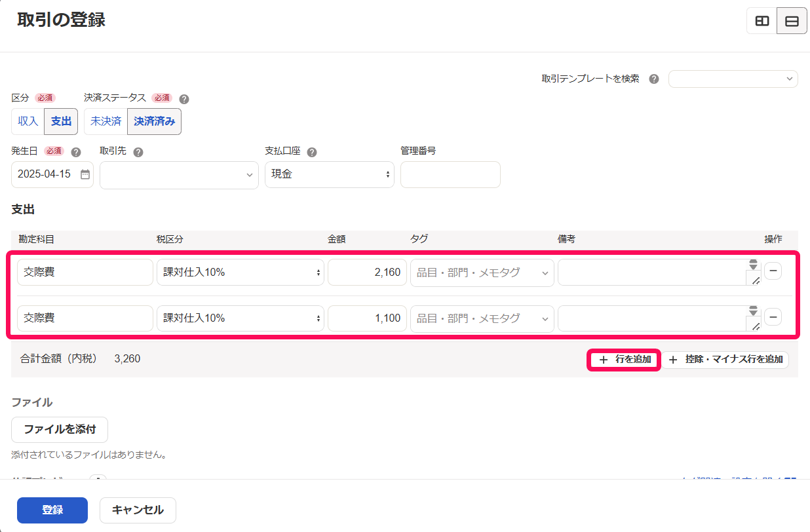
Task: Select 収入 transaction type
Action: (28, 121)
